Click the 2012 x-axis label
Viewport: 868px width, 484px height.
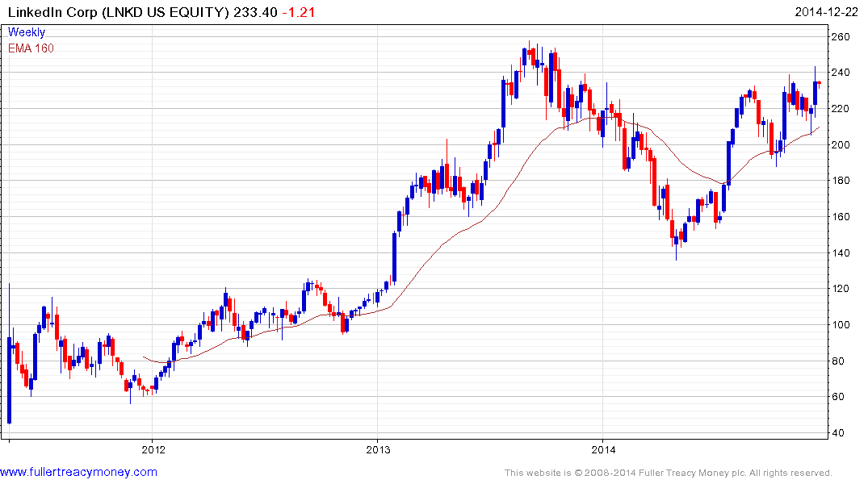coord(153,449)
